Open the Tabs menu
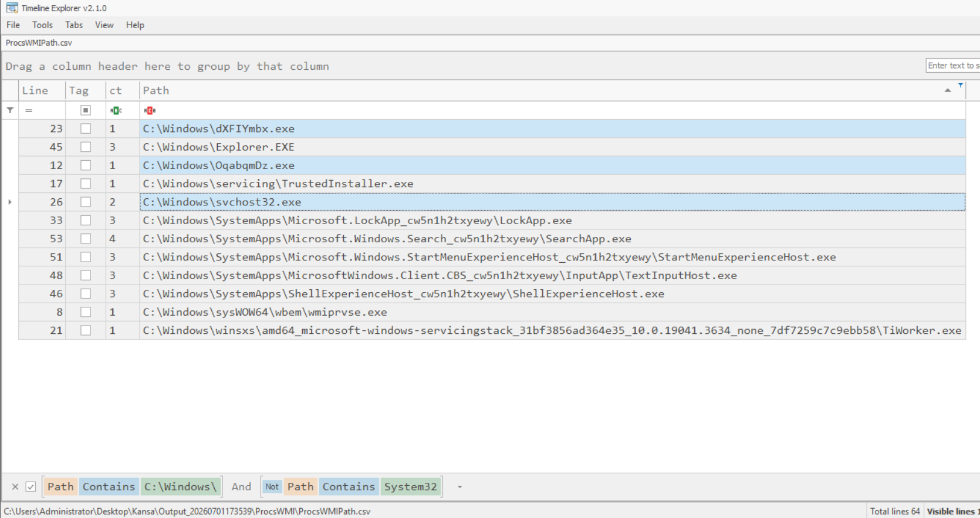Viewport: 980px width, 518px height. tap(74, 25)
